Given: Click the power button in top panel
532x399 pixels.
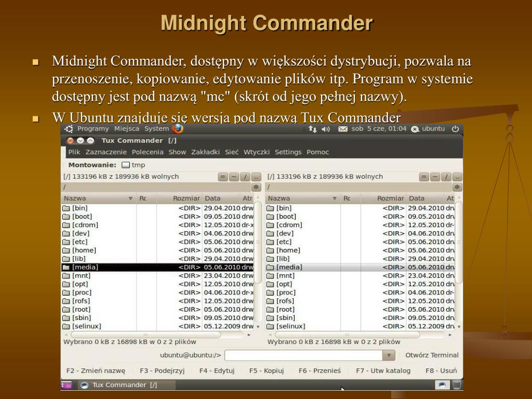Looking at the screenshot, I should tap(455, 129).
